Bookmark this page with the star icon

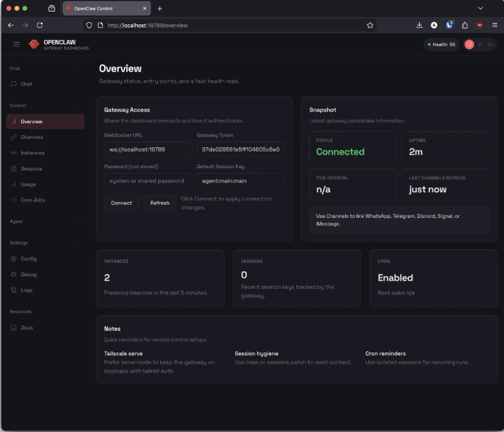click(x=370, y=25)
